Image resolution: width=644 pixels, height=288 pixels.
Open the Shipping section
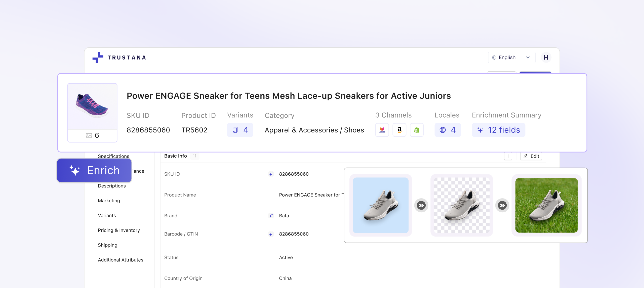[108, 245]
